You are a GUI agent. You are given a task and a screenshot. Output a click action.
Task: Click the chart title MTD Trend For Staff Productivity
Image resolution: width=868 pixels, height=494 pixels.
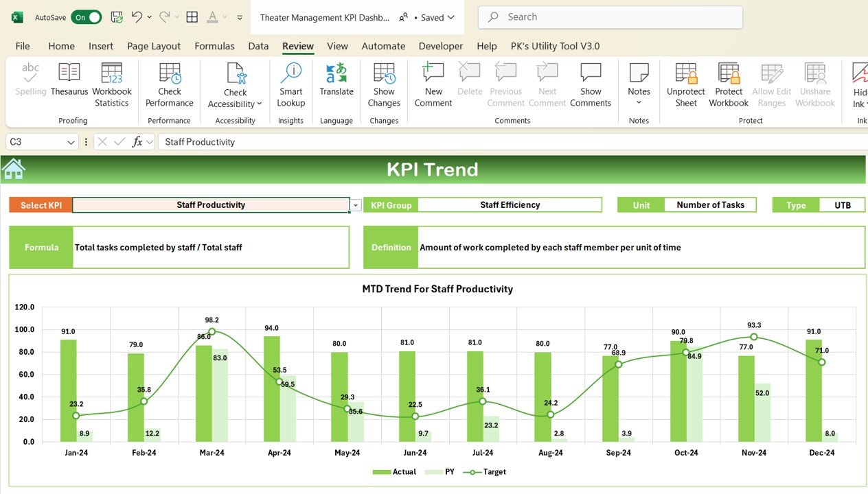437,290
